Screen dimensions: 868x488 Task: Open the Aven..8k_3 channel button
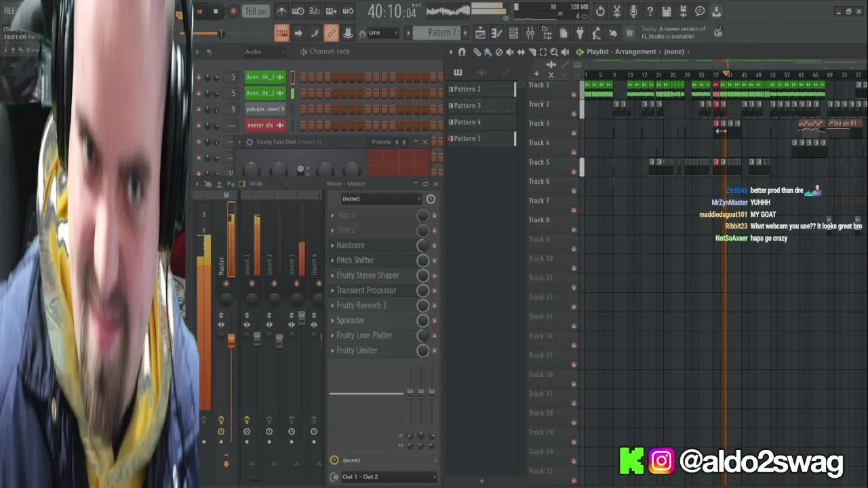[265, 77]
